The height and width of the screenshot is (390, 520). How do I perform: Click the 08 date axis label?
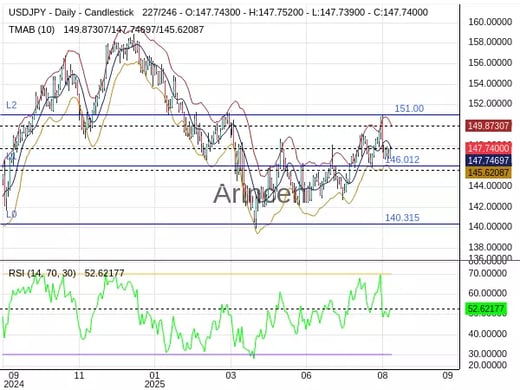382,375
